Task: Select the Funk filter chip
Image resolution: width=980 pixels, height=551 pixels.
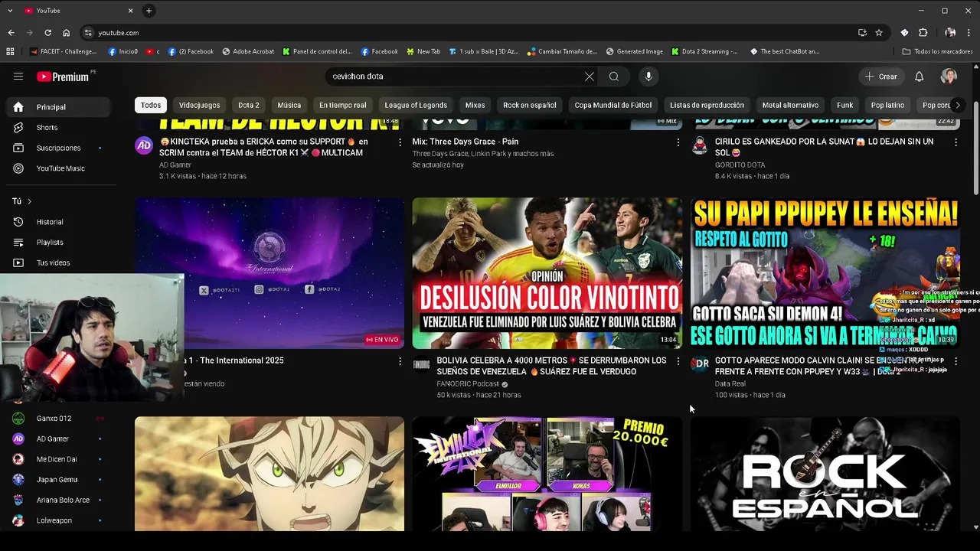Action: click(x=844, y=105)
